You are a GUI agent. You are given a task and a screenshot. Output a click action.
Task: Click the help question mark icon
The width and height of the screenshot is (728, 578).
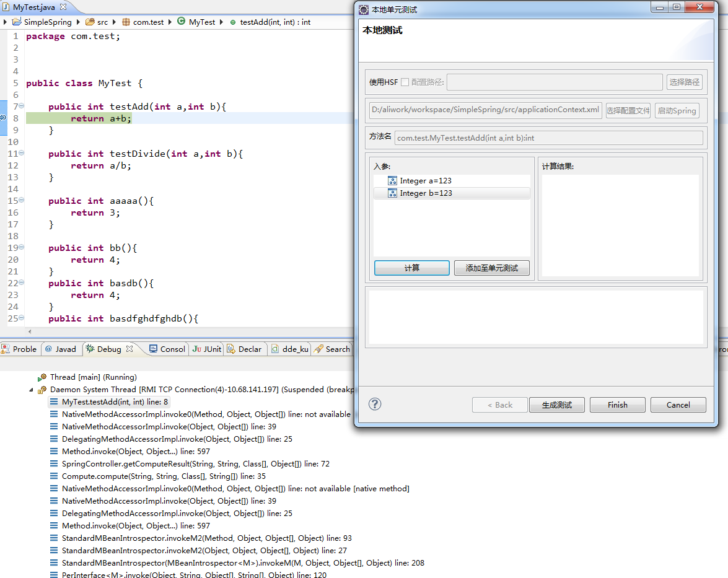tap(375, 404)
